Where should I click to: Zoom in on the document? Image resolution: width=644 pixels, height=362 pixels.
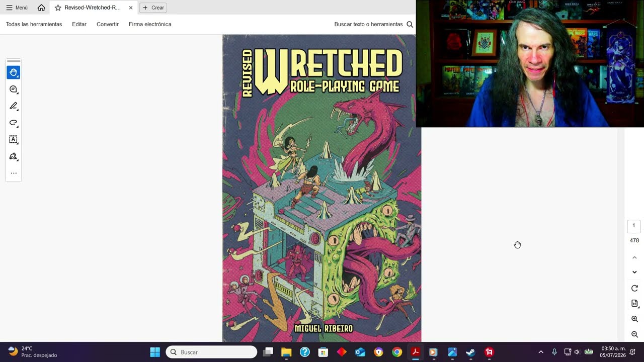pos(634,319)
